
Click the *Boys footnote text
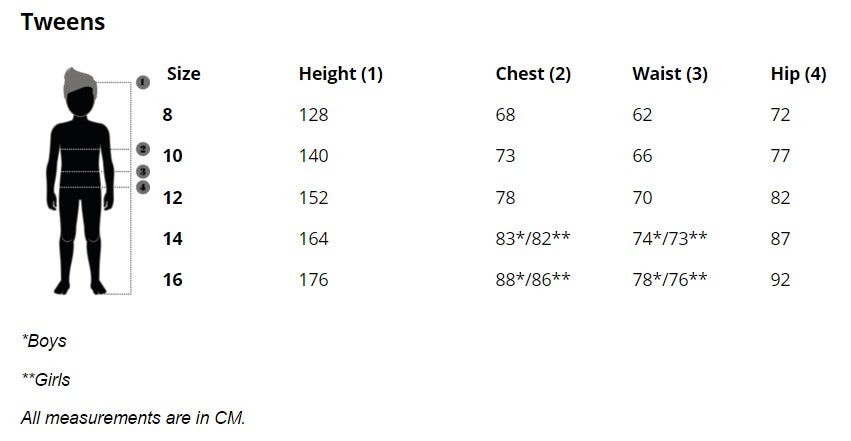point(44,341)
